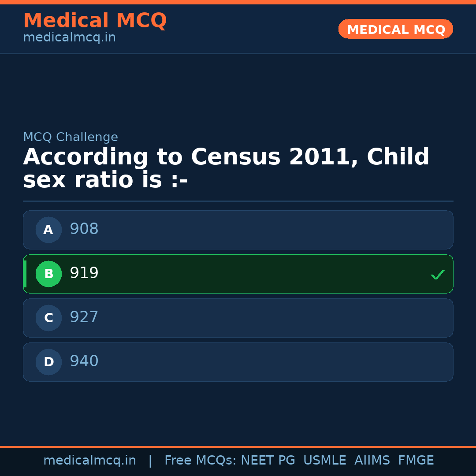Click the circular C option badge icon
The width and height of the screenshot is (476, 476).
click(48, 318)
